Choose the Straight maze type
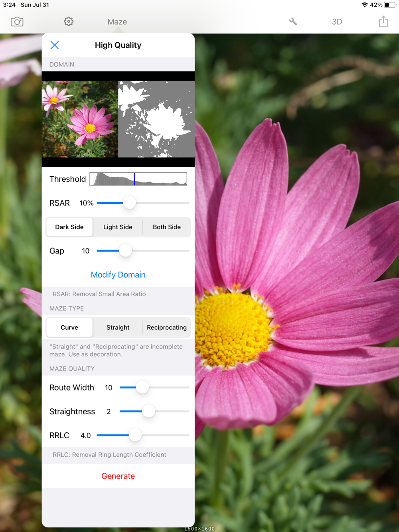Screen dimensions: 399x532 point(118,327)
